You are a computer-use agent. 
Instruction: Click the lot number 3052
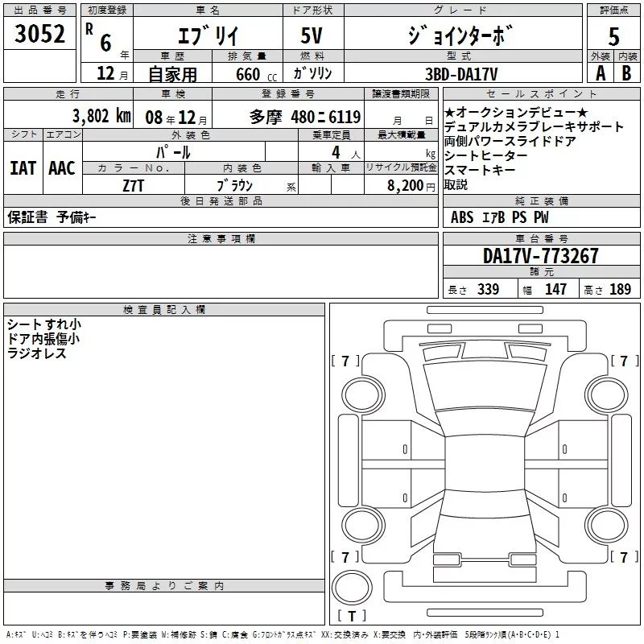click(39, 34)
